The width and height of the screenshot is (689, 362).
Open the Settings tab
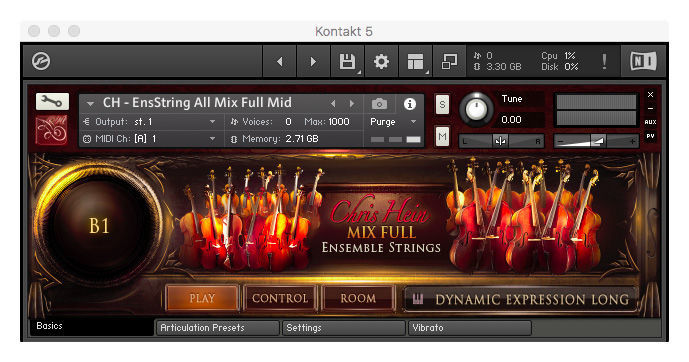[x=344, y=328]
